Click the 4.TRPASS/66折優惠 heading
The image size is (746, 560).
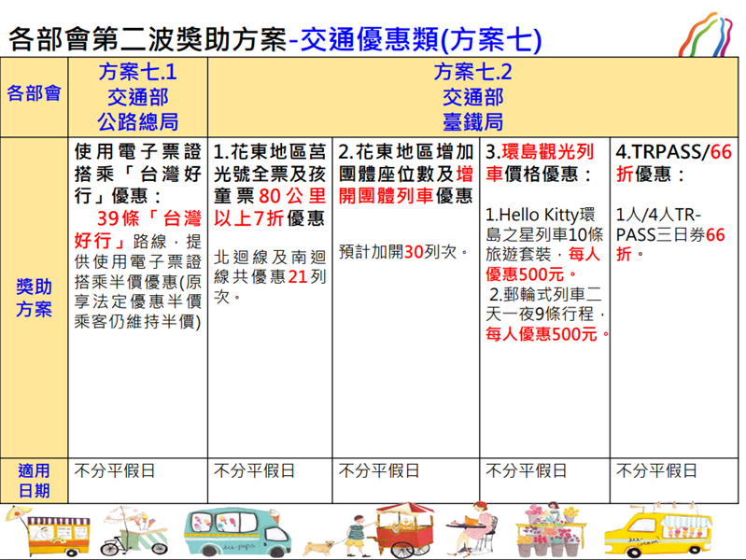(x=672, y=162)
